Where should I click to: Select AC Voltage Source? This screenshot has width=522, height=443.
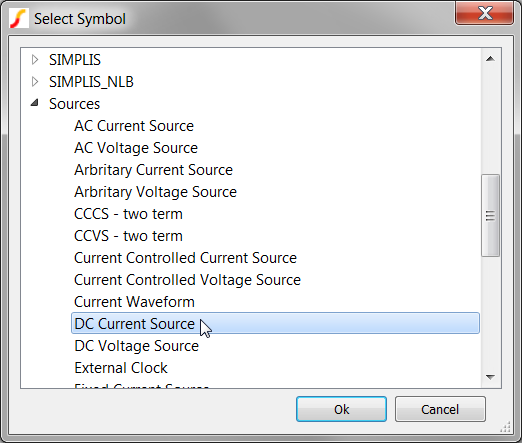pyautogui.click(x=136, y=148)
